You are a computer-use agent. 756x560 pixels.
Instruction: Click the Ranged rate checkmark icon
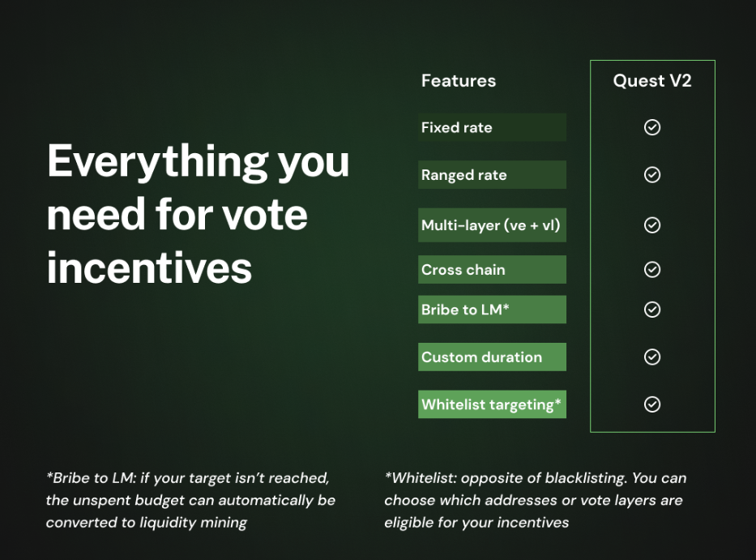651,174
